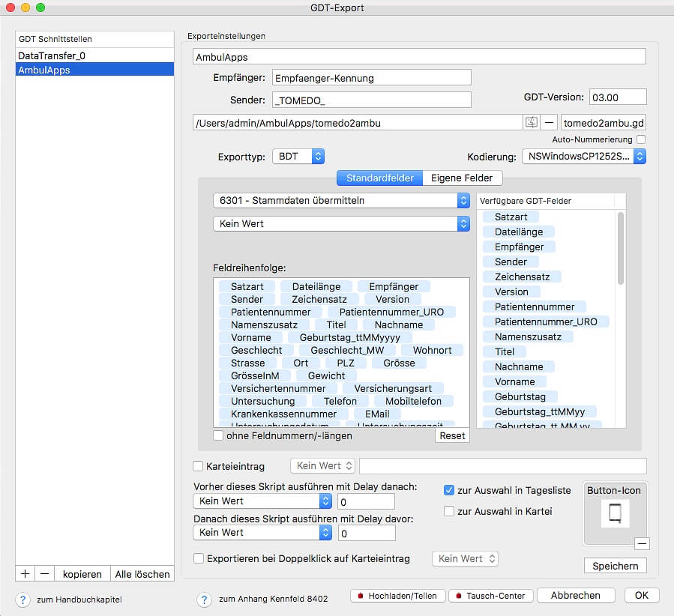Viewport: 674px width, 616px height.
Task: Select Geburtstag_ttMMyy in Verfügbare GDT-Felder
Action: 540,411
